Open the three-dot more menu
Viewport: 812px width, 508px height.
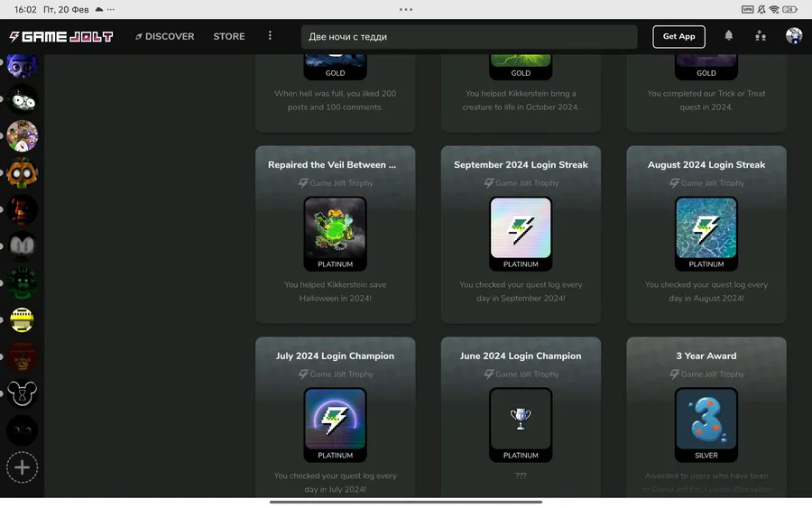pos(270,36)
